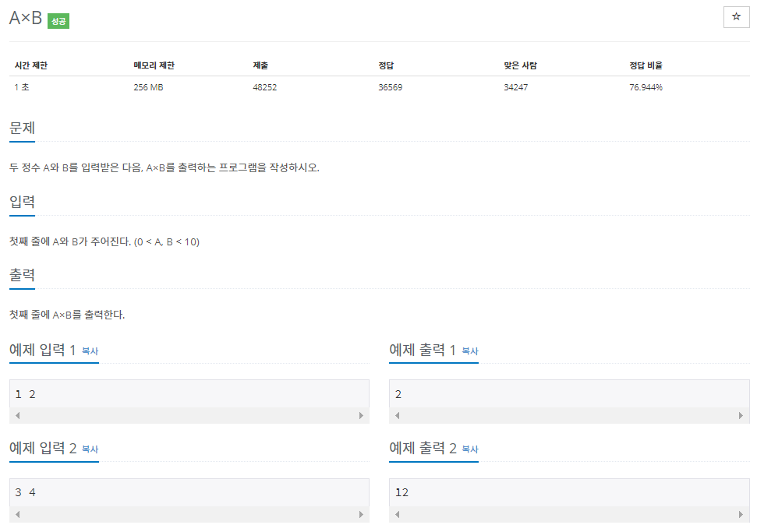This screenshot has width=757, height=532.
Task: Click the A×B problem title
Action: (x=26, y=19)
